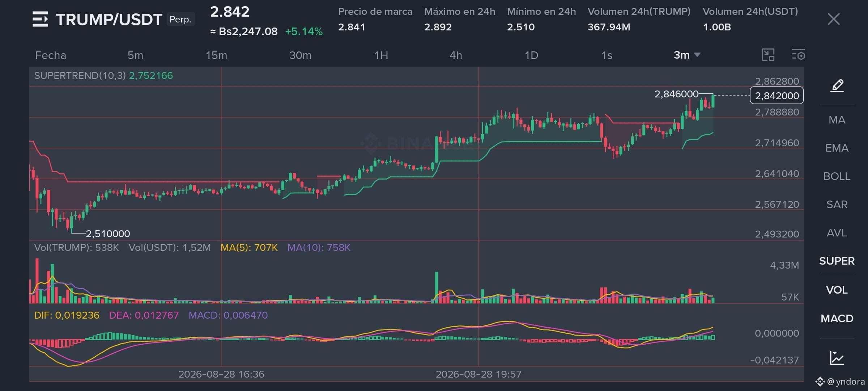
Task: Select the 30m timeframe
Action: pyautogui.click(x=300, y=55)
